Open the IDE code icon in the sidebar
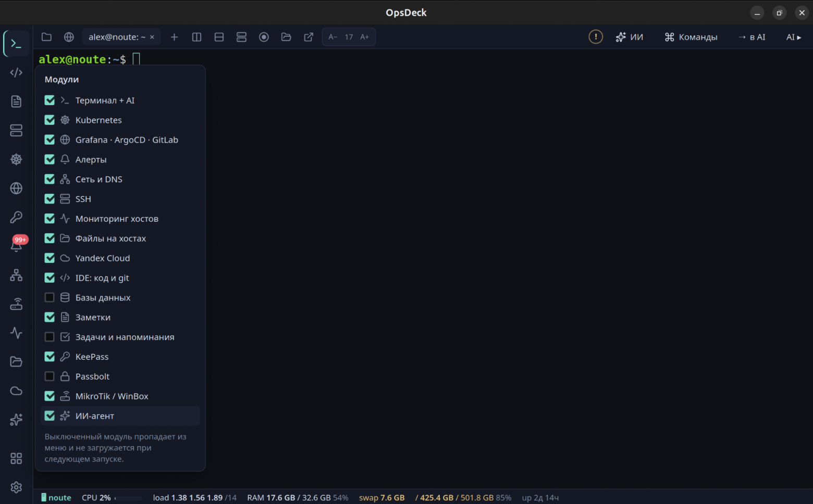 tap(16, 72)
